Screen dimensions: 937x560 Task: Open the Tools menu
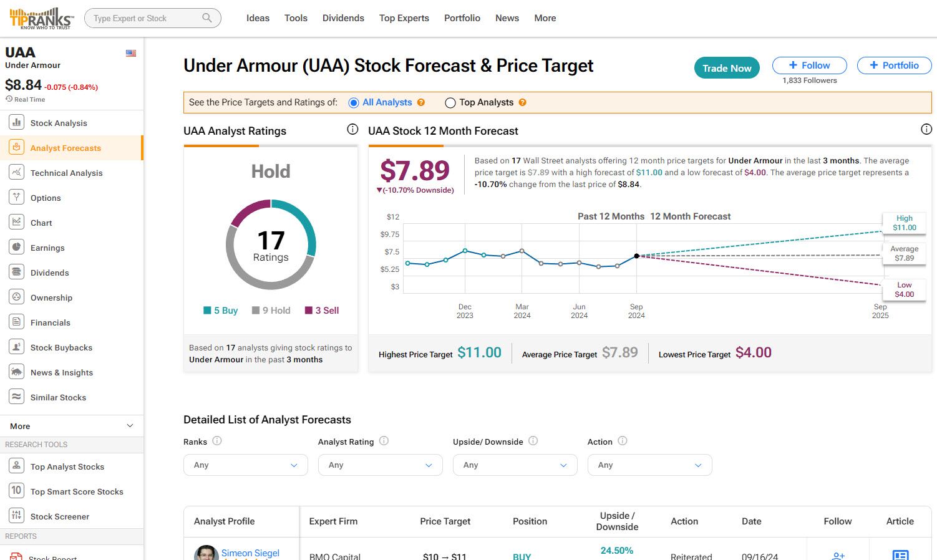pos(296,18)
